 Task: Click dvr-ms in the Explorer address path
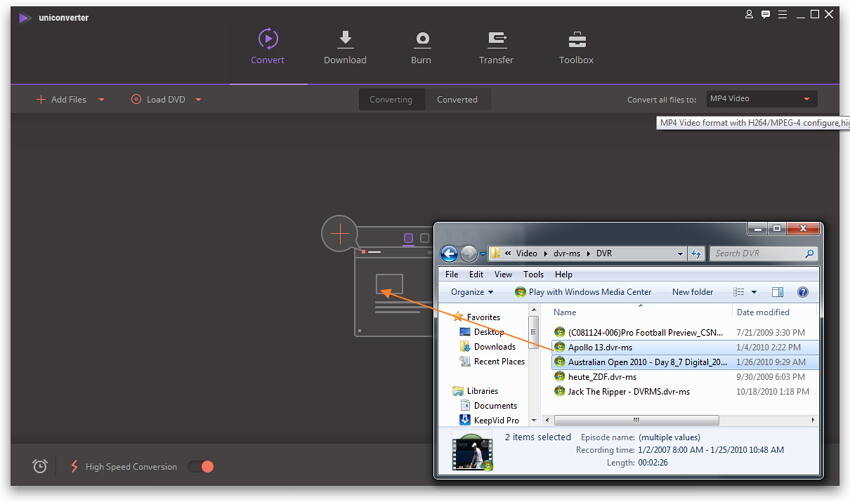click(566, 254)
